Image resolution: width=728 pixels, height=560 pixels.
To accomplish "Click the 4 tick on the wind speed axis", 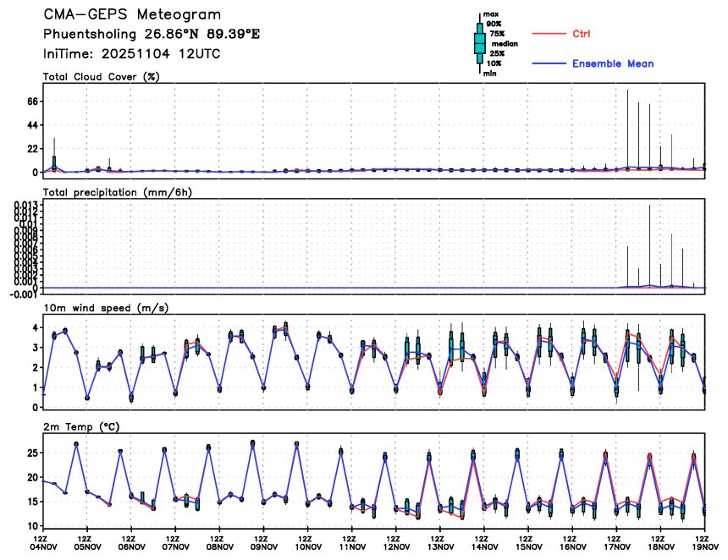I will [36, 327].
